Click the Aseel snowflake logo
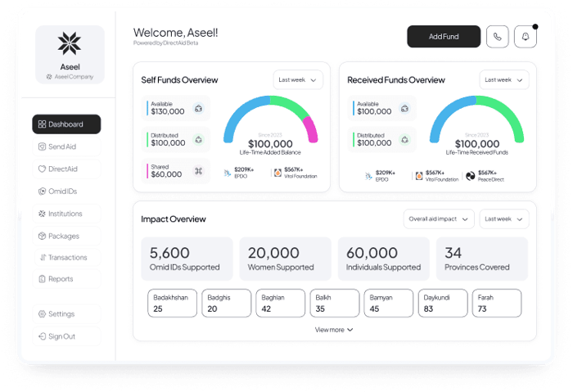573x392 pixels. pos(70,44)
